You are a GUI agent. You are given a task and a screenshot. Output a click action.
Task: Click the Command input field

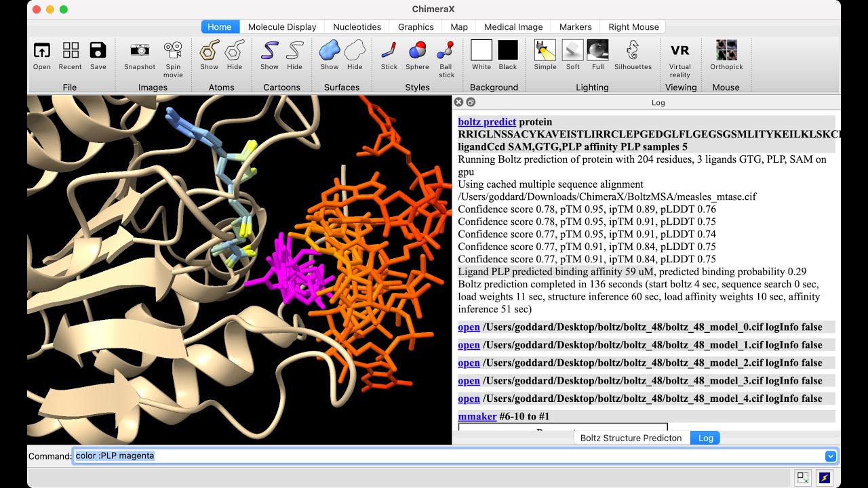[448, 456]
